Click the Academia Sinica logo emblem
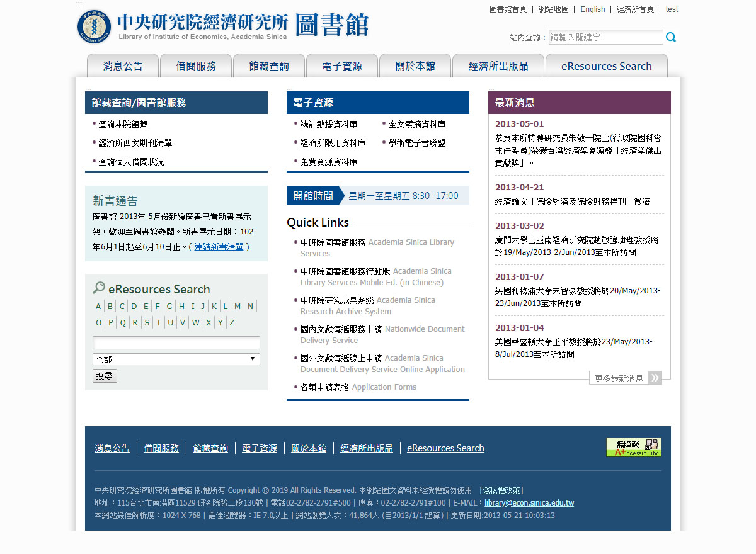Screen dimensions: 756x554 coord(94,26)
